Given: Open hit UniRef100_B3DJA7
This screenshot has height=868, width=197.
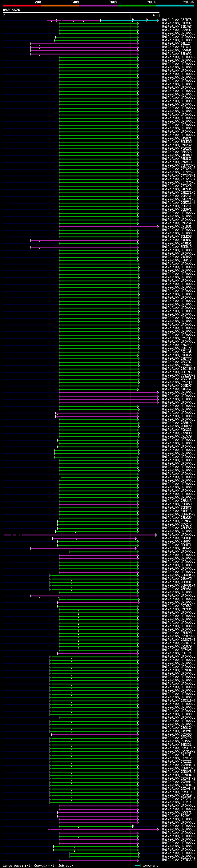Looking at the screenshot, I should point(177,26).
